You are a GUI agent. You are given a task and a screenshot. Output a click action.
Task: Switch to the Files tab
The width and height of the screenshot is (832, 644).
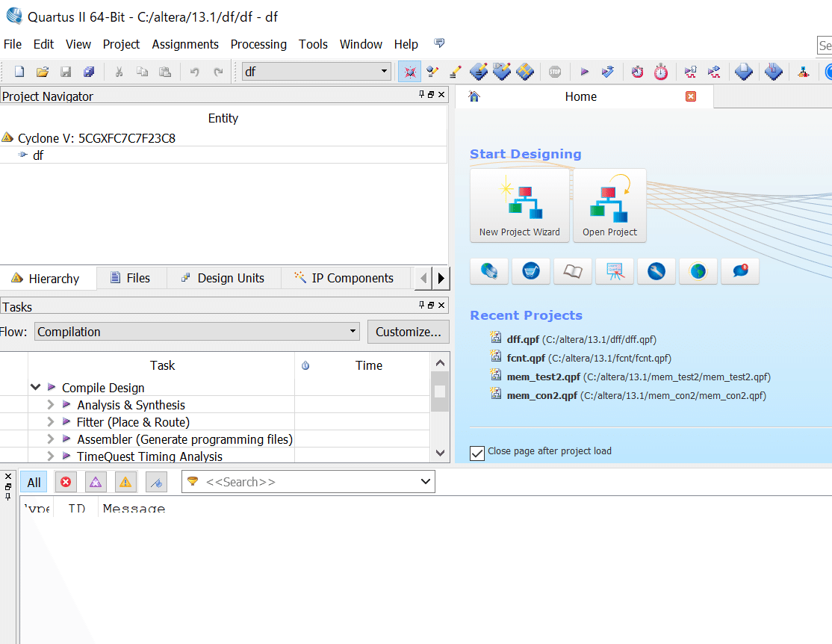(x=131, y=278)
